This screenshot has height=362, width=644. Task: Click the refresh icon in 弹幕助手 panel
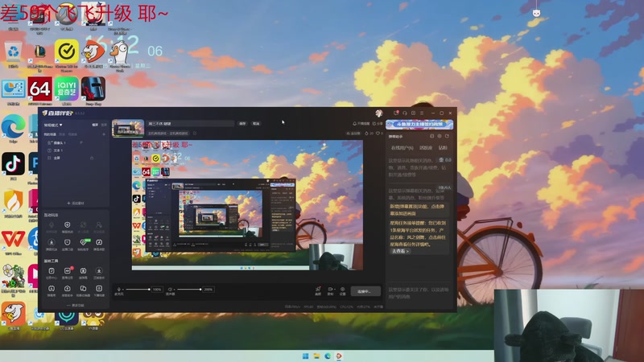tap(447, 136)
